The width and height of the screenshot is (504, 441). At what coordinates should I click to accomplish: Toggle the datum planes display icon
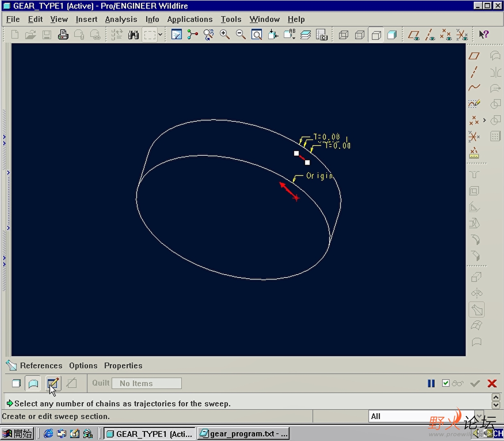(x=414, y=35)
